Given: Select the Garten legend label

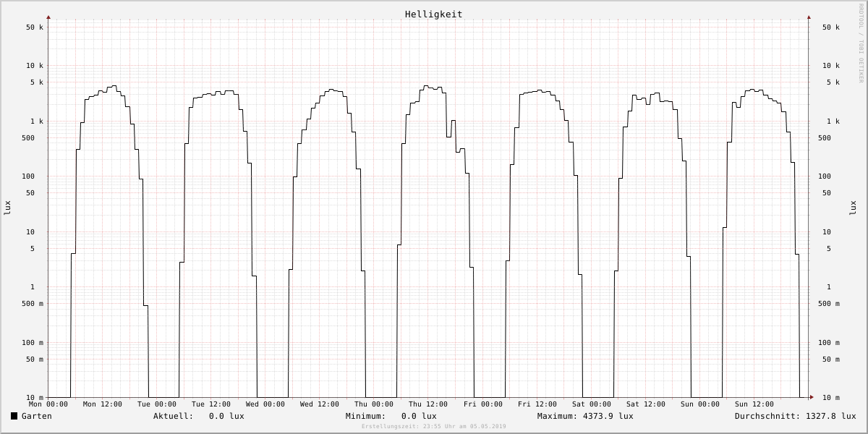Looking at the screenshot, I should (37, 416).
